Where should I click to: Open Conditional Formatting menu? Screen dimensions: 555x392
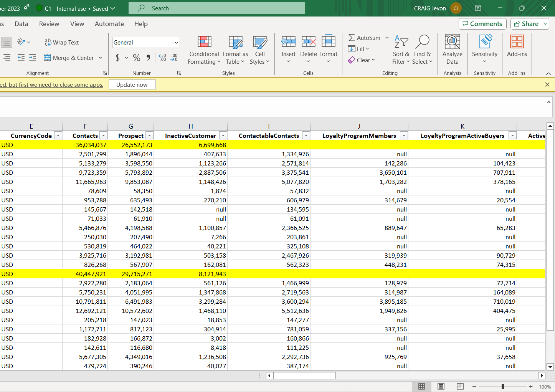pos(204,51)
